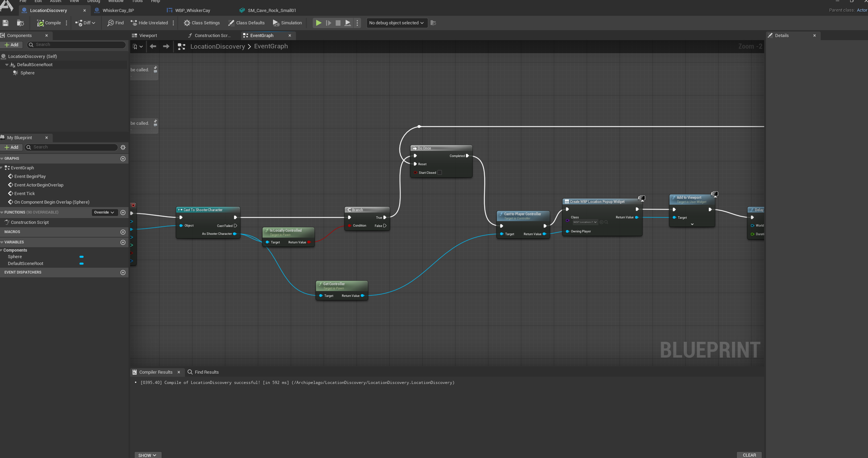Open Class Defaults
Screen dimensions: 868x458
coord(247,23)
